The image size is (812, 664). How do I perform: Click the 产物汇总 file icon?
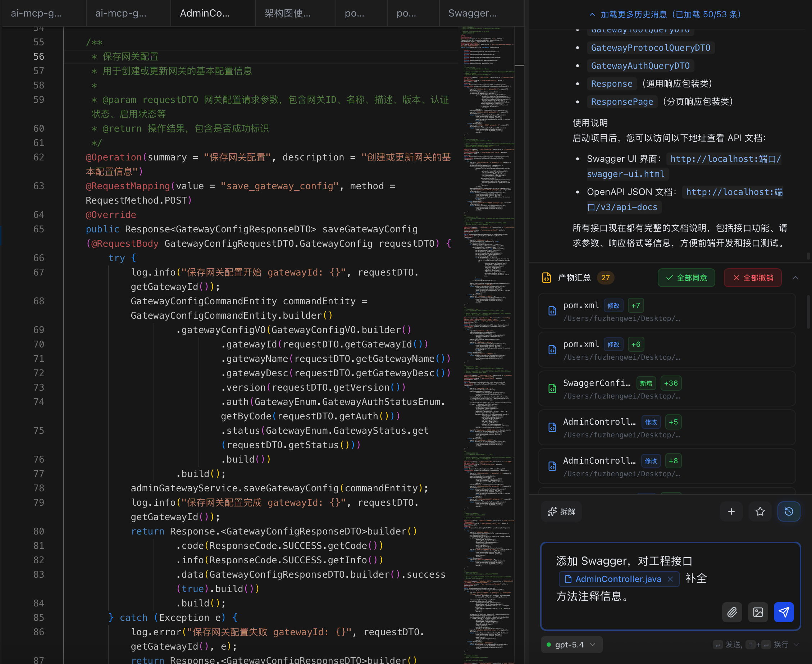(547, 278)
